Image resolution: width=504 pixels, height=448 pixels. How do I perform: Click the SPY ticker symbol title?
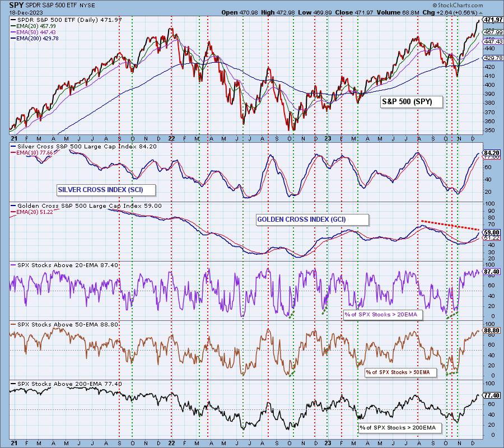click(16, 5)
